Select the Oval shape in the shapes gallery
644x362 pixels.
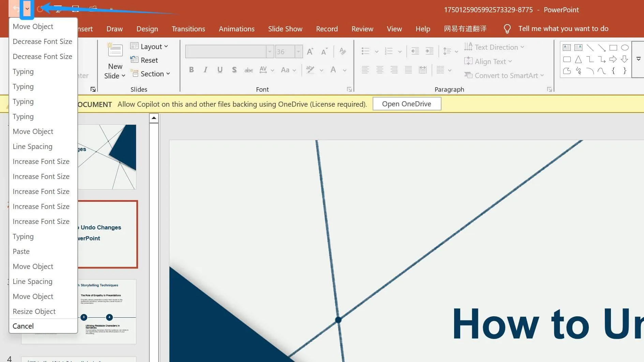625,48
